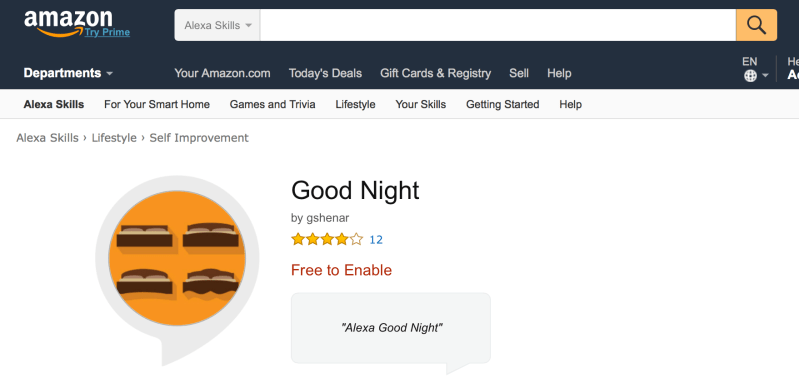Open the EN language selector arrow

765,76
